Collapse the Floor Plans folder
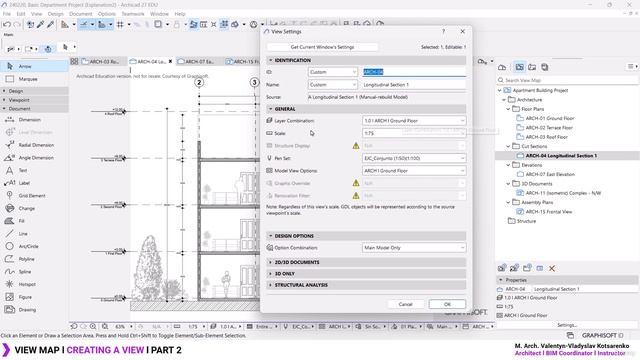The height and width of the screenshot is (360, 640). point(509,109)
